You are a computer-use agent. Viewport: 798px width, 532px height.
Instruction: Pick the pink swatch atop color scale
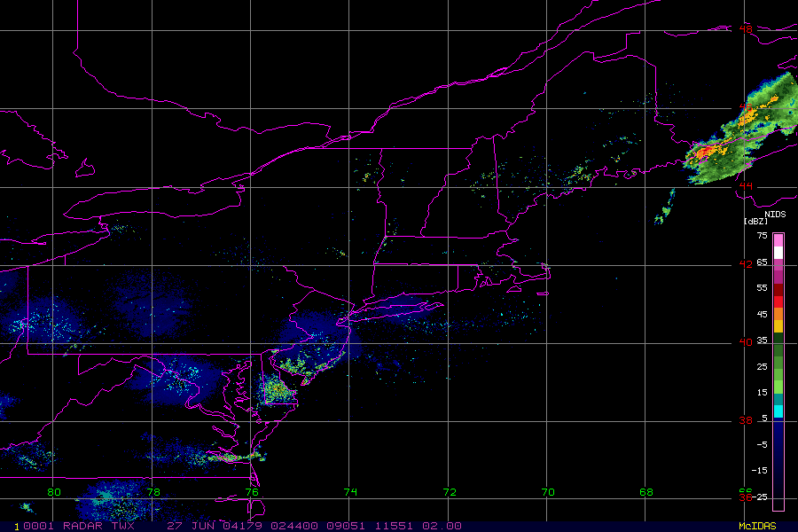pyautogui.click(x=778, y=240)
